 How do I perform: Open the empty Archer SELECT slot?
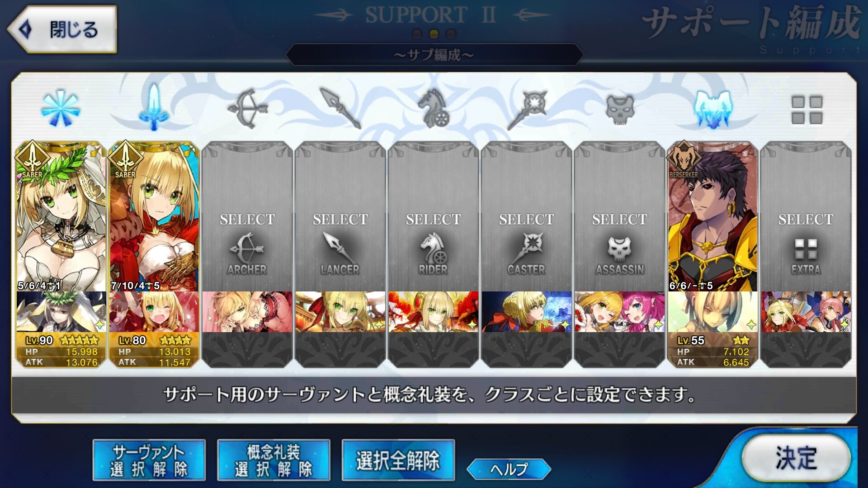(247, 217)
